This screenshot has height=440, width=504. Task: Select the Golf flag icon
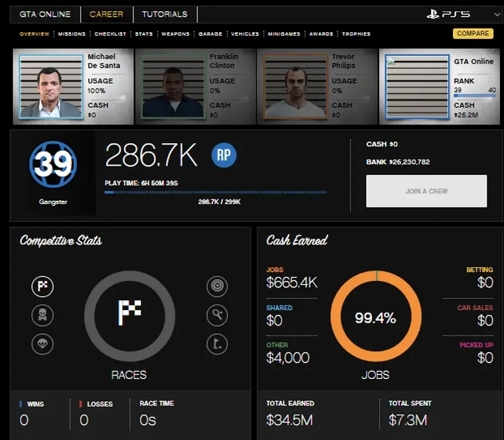[218, 344]
